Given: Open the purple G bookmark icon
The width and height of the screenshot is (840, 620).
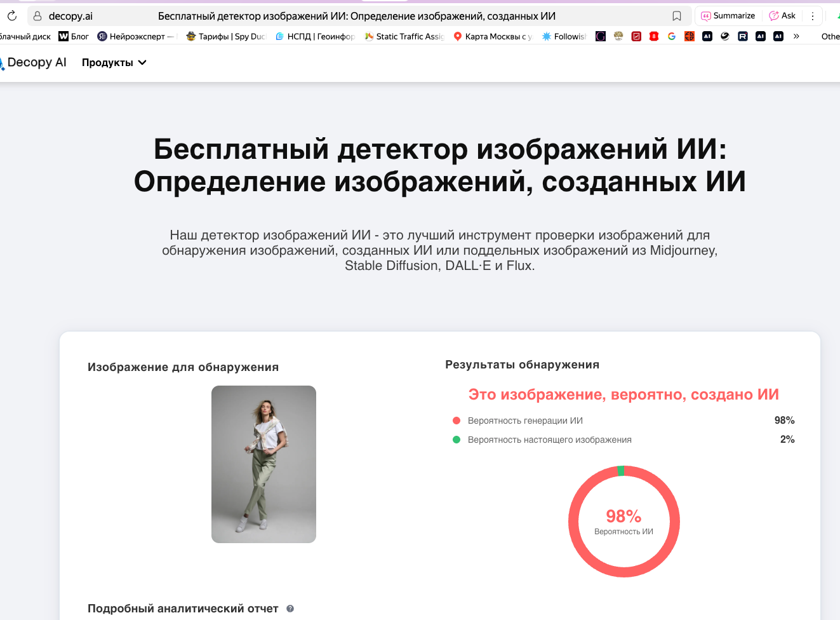Looking at the screenshot, I should (601, 36).
